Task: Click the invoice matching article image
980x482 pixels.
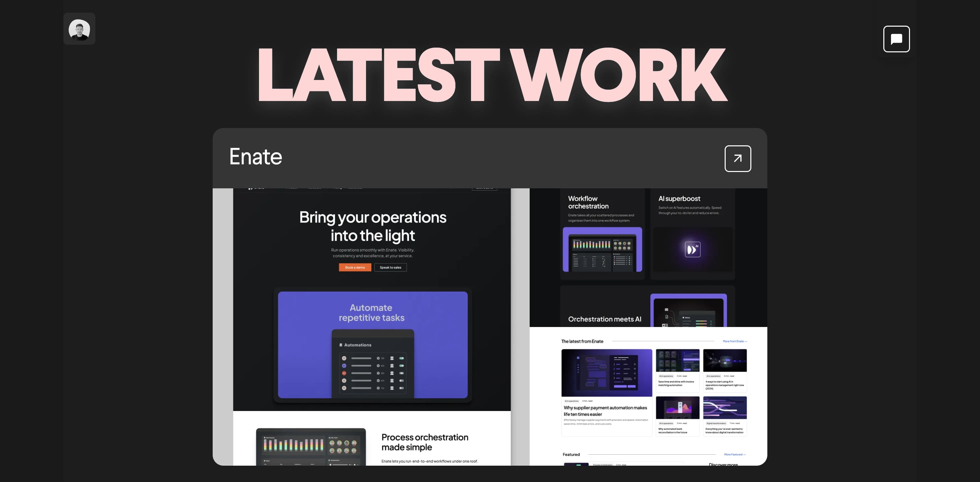Action: pos(678,360)
